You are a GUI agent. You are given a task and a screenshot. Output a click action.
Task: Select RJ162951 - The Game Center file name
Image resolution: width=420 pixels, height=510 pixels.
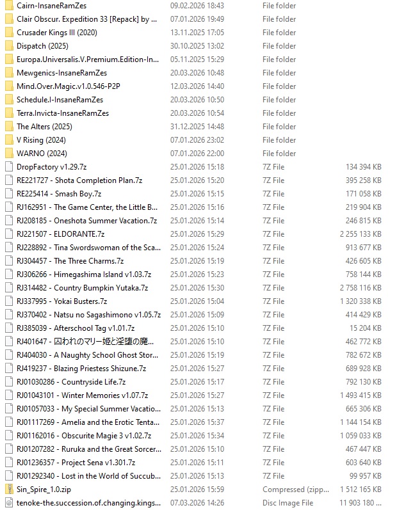[87, 207]
